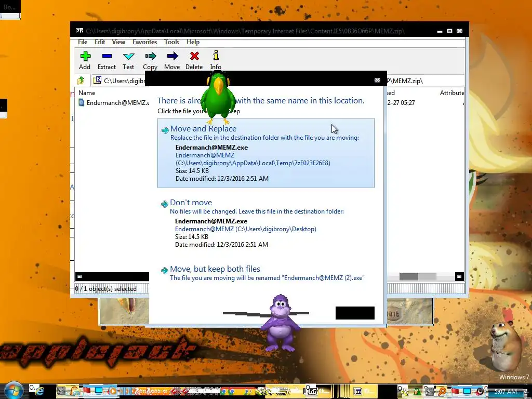Sort by the Name column header
The image size is (532, 399).
[87, 93]
